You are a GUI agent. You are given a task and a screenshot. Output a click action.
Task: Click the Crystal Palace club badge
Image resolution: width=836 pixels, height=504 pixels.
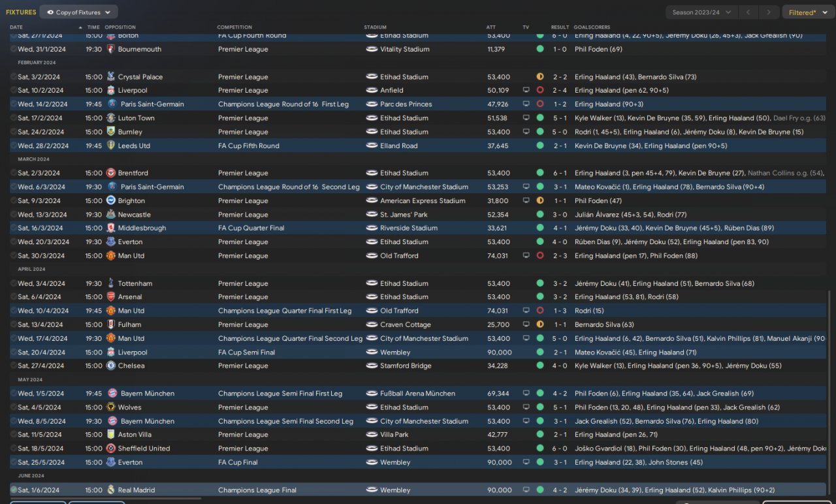110,76
